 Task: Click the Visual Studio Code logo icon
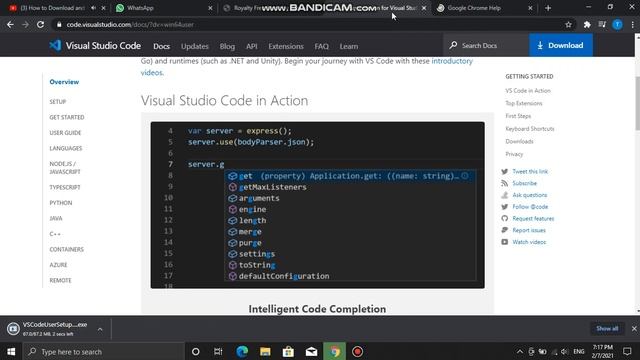[x=55, y=45]
